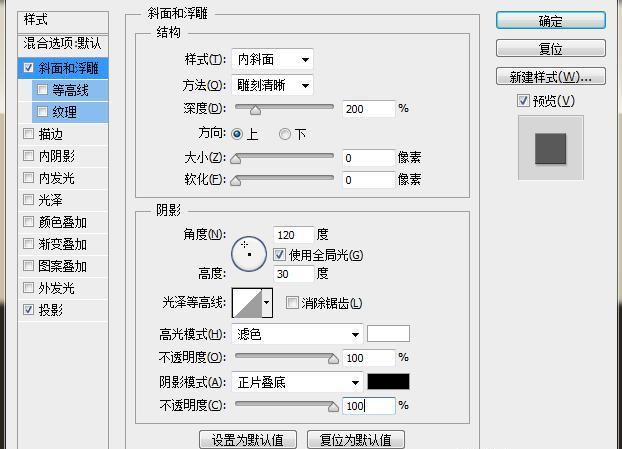Select 混合选项:默认 in the styles list
622x449 pixels.
[x=63, y=44]
